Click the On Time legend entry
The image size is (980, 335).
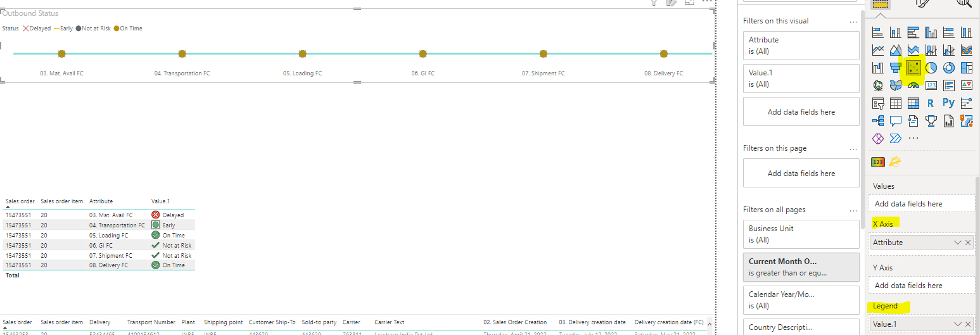tap(127, 28)
